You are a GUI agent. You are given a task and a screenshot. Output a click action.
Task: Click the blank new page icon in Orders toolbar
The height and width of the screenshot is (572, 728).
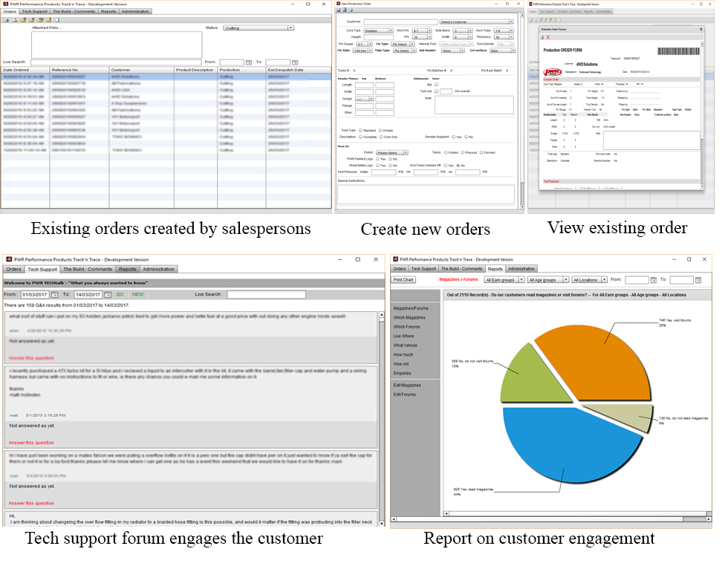click(x=57, y=20)
